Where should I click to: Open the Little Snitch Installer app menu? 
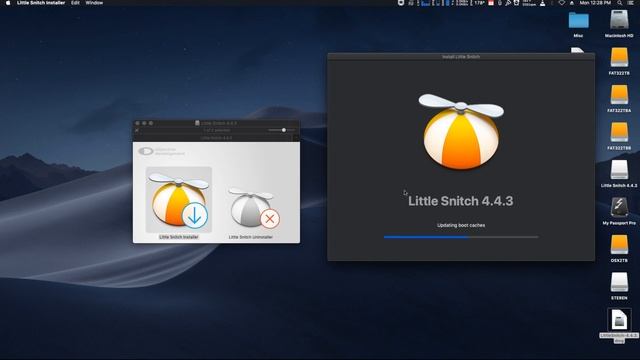pos(41,3)
